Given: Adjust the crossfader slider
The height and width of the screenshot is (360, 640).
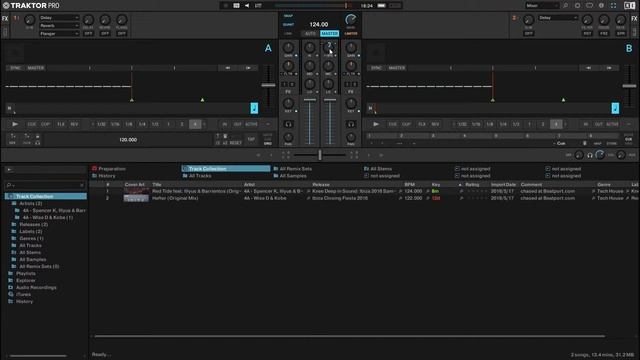Looking at the screenshot, I should (x=320, y=155).
